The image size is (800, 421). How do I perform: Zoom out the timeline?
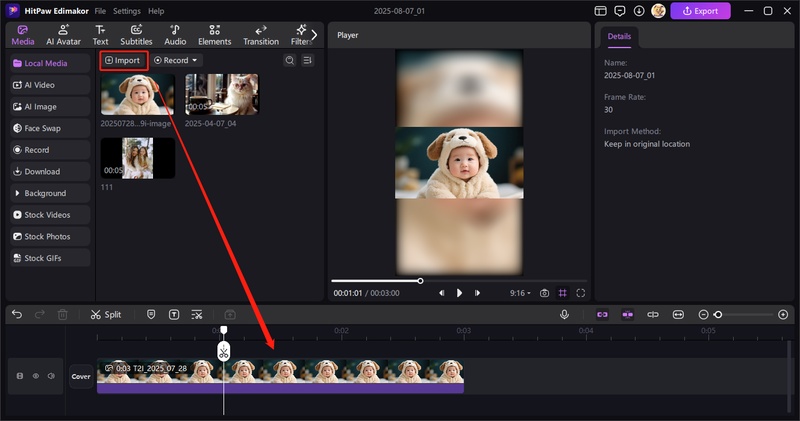pos(703,314)
